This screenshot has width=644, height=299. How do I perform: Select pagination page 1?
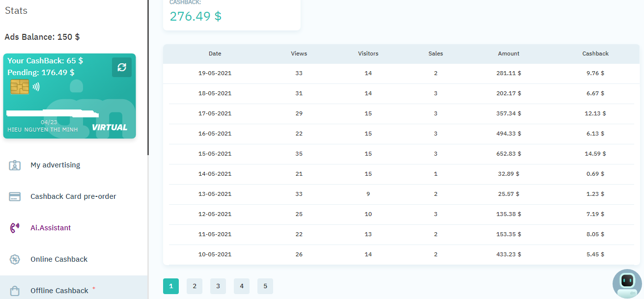171,286
